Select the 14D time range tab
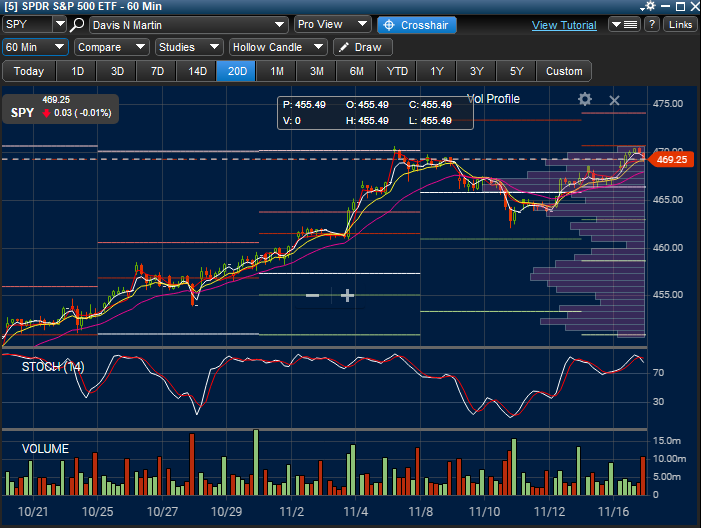701x528 pixels. pos(197,71)
